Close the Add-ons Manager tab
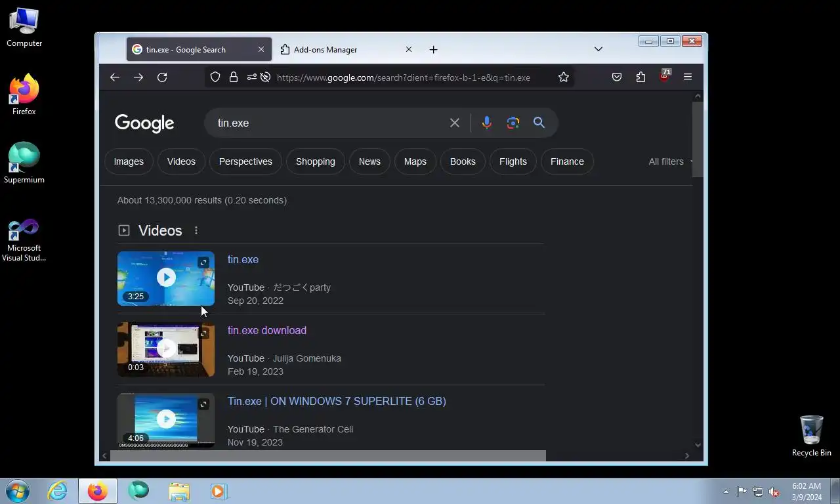This screenshot has width=840, height=504. (409, 50)
